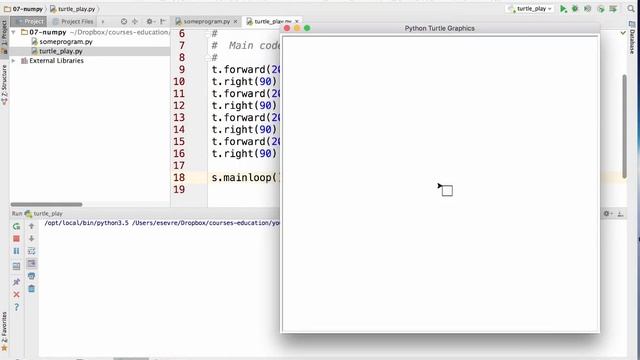Hide the Run panel with hide icon
The height and width of the screenshot is (360, 640).
[620, 213]
